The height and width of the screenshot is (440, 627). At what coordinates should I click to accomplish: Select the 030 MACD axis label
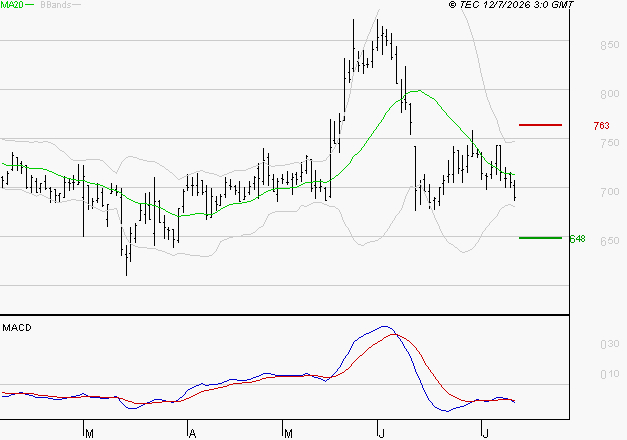pos(610,344)
